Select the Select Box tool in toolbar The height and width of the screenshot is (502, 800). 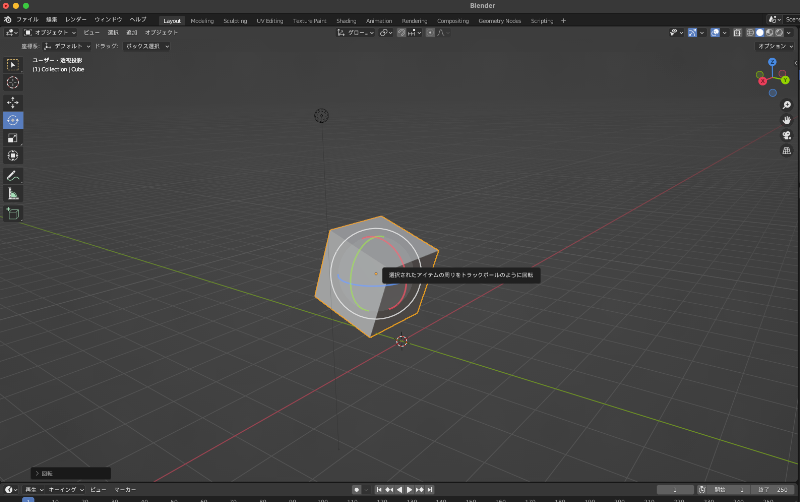click(13, 65)
